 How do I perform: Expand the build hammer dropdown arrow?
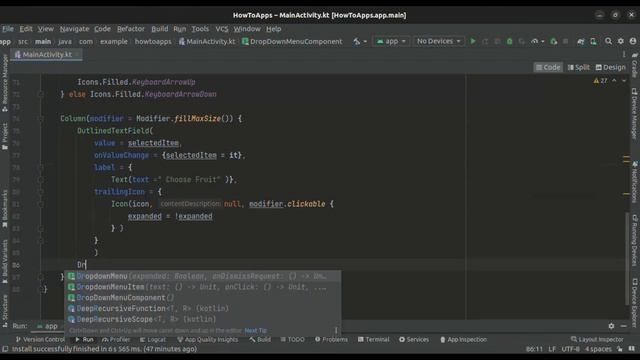pyautogui.click(x=365, y=41)
